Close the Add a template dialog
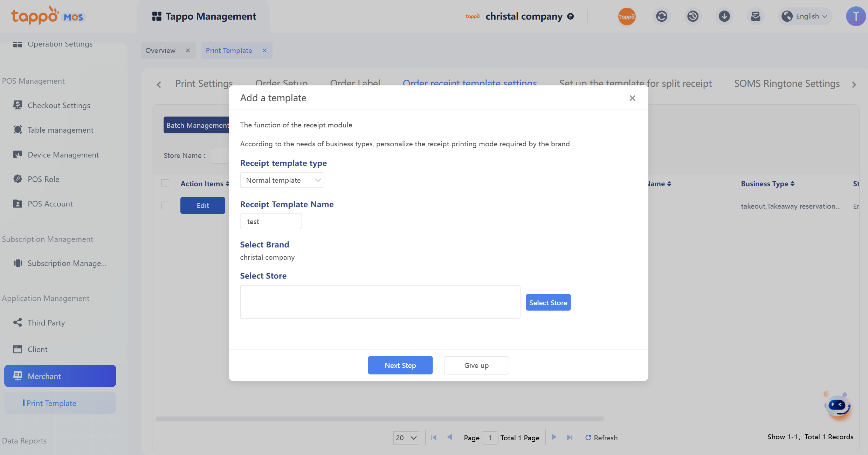The image size is (868, 455). [x=632, y=98]
